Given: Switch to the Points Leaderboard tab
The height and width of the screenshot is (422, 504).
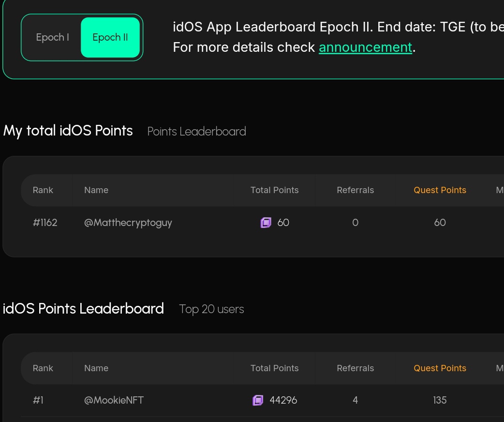Looking at the screenshot, I should (196, 131).
